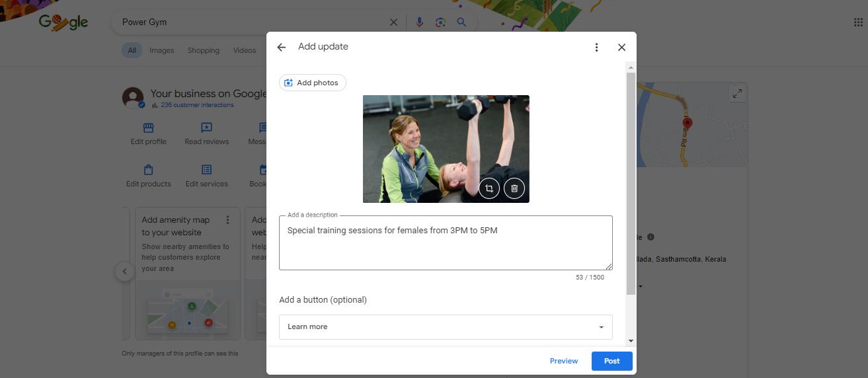Open Edit products
The width and height of the screenshot is (868, 378).
(x=148, y=176)
